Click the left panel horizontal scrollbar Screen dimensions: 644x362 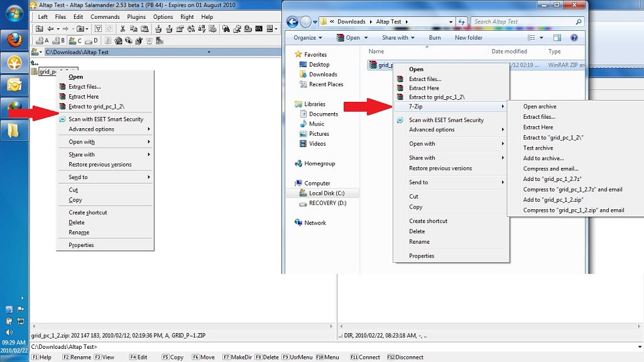183,326
